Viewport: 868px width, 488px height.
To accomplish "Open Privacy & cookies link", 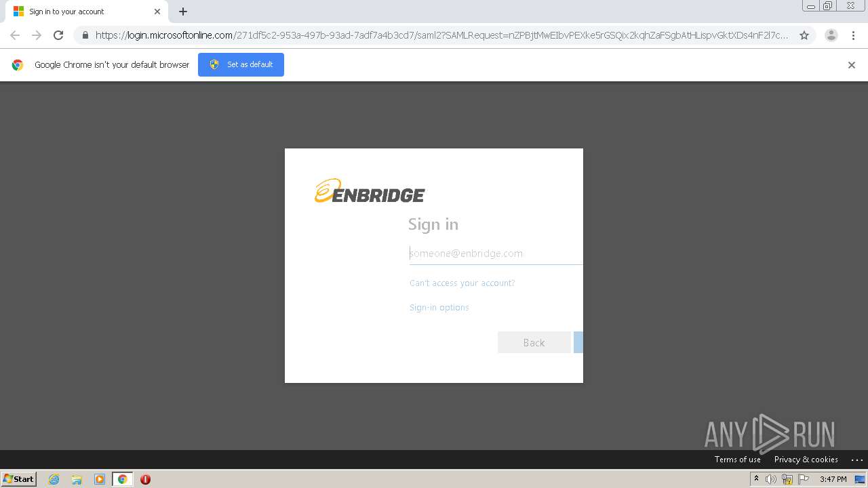I will point(806,460).
